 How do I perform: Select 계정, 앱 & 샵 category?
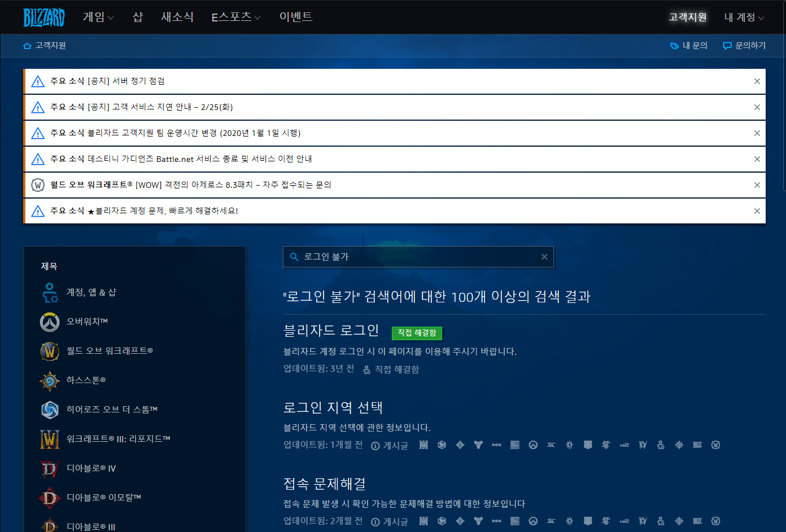pos(78,292)
